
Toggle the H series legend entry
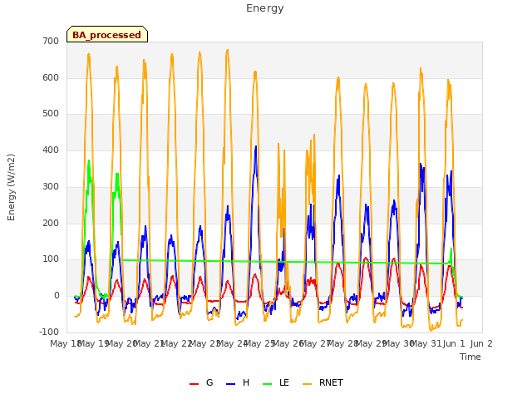(x=238, y=382)
